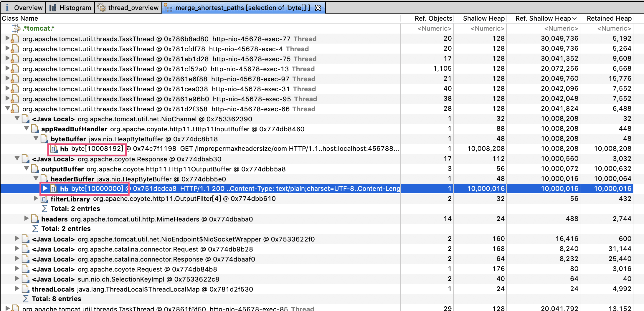
Task: Click the Retained Heap column header
Action: pyautogui.click(x=609, y=18)
